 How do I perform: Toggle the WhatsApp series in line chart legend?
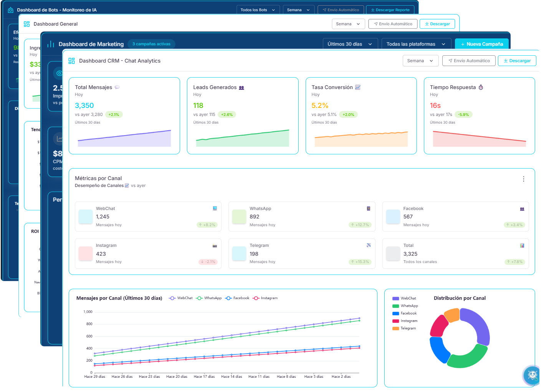pyautogui.click(x=209, y=298)
